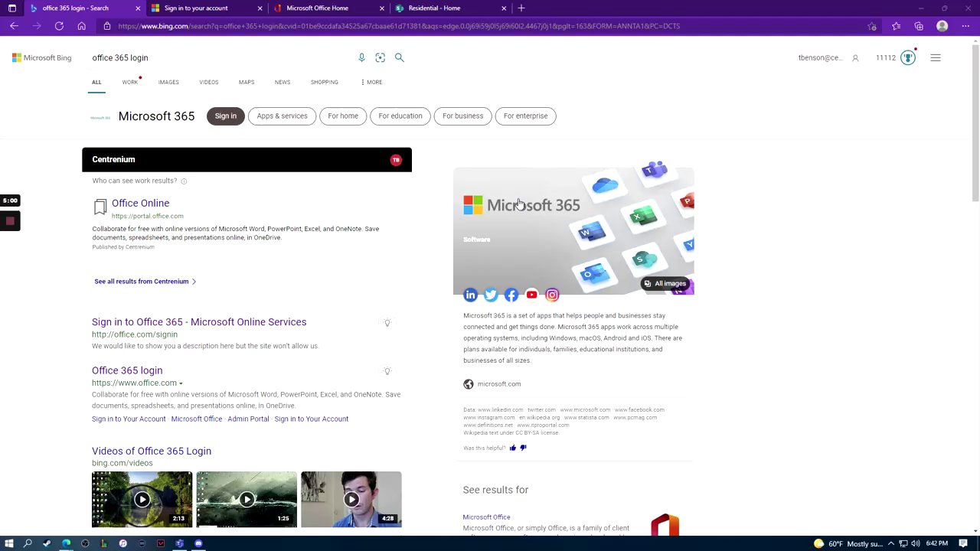The width and height of the screenshot is (980, 551).
Task: Open Microsoft 365 Twitter profile icon
Action: (491, 295)
